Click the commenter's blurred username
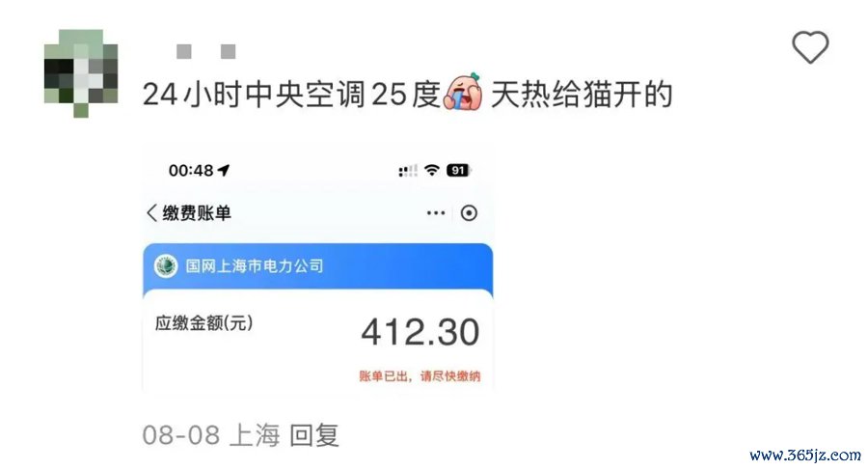868x470 pixels. (x=206, y=51)
